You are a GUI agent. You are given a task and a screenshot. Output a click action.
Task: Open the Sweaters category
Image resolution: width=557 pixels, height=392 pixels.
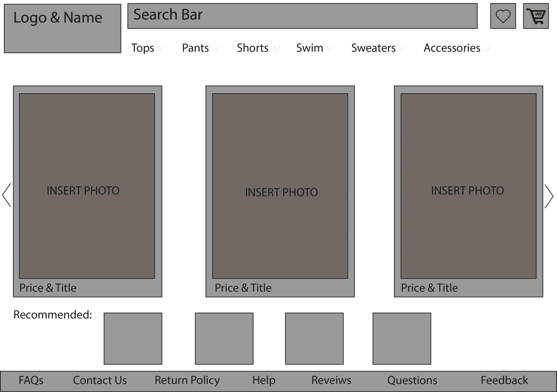(373, 48)
